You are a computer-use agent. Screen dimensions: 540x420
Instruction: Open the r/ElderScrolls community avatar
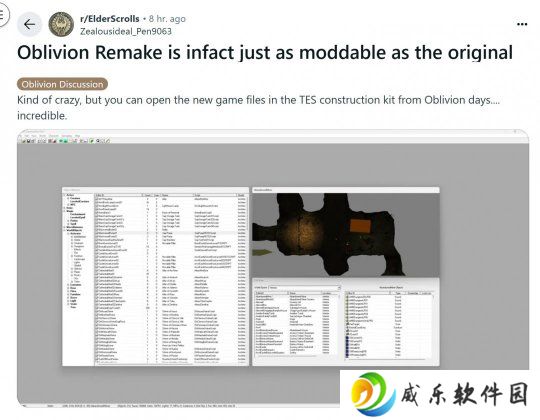click(x=61, y=24)
